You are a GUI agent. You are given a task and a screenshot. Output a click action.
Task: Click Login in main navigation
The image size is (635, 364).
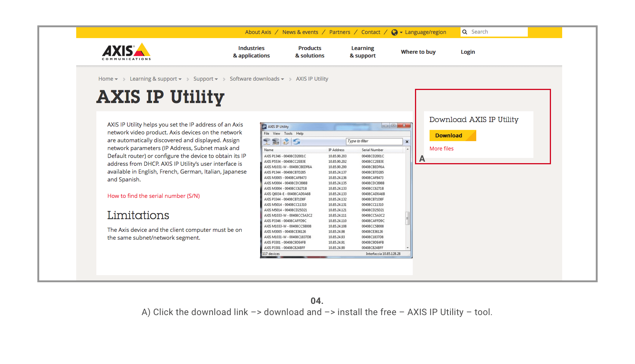click(x=468, y=52)
